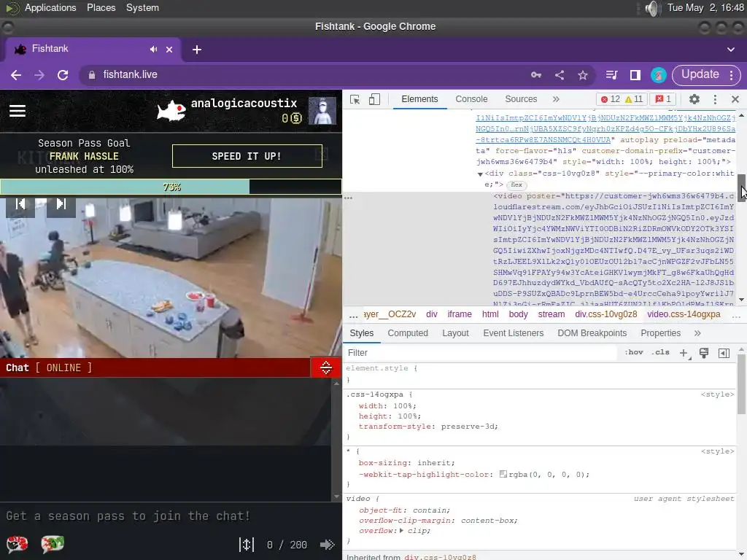Click the 73% season pass progress bar
The width and height of the screenshot is (747, 560).
[171, 187]
